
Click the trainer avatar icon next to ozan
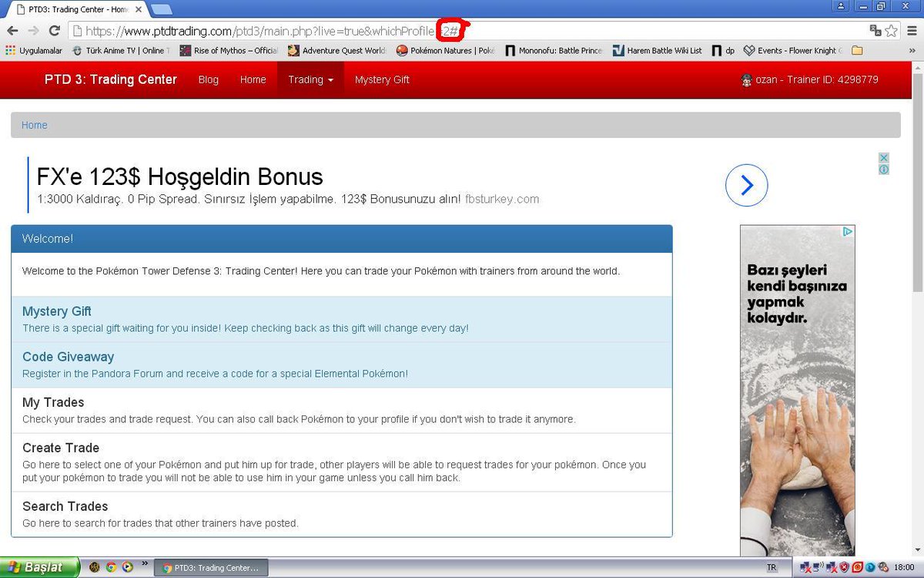[x=746, y=80]
